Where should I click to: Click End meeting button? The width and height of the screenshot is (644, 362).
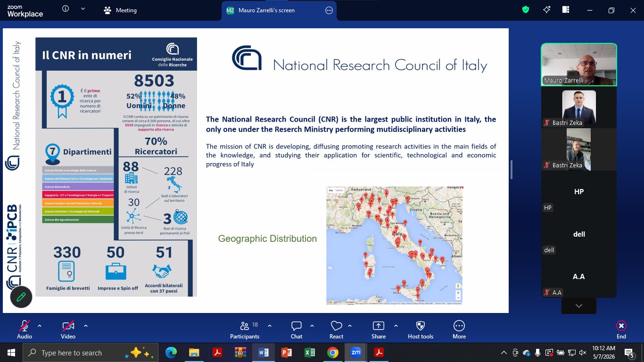pos(621,329)
